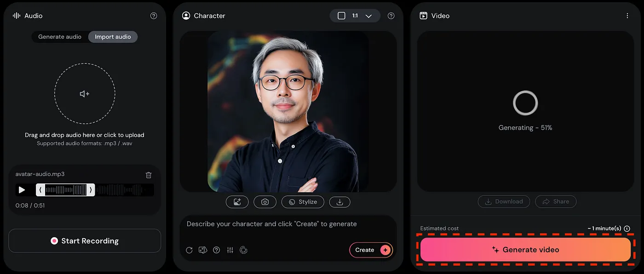Click the Generate video button
Viewport: 644px width, 274px height.
click(x=525, y=250)
